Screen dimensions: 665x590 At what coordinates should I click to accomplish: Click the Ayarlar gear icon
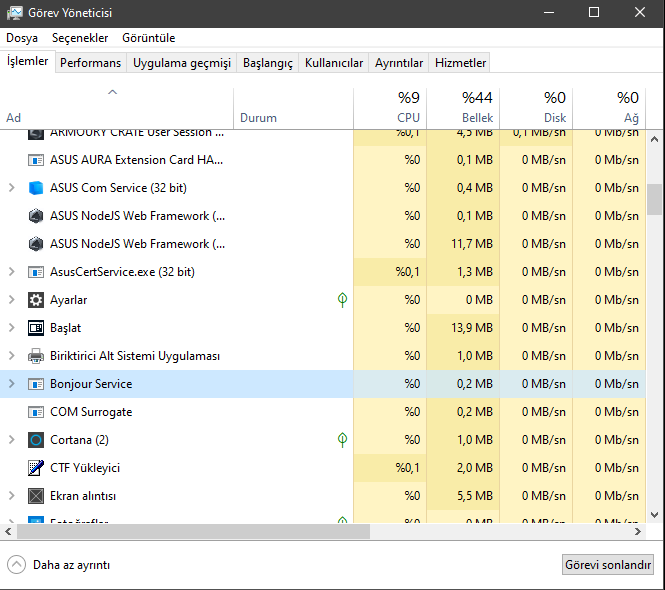[x=36, y=300]
